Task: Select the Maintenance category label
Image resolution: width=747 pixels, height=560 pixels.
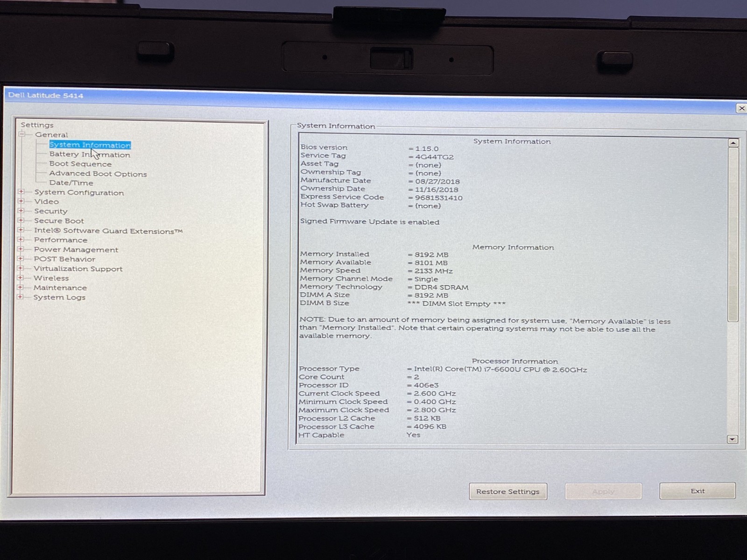Action: 60,288
